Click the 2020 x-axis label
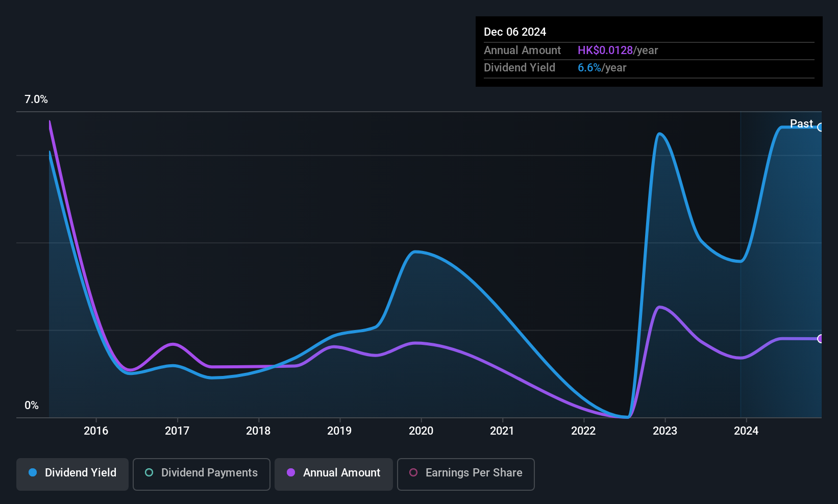Screen dimensions: 838x504 pos(421,431)
